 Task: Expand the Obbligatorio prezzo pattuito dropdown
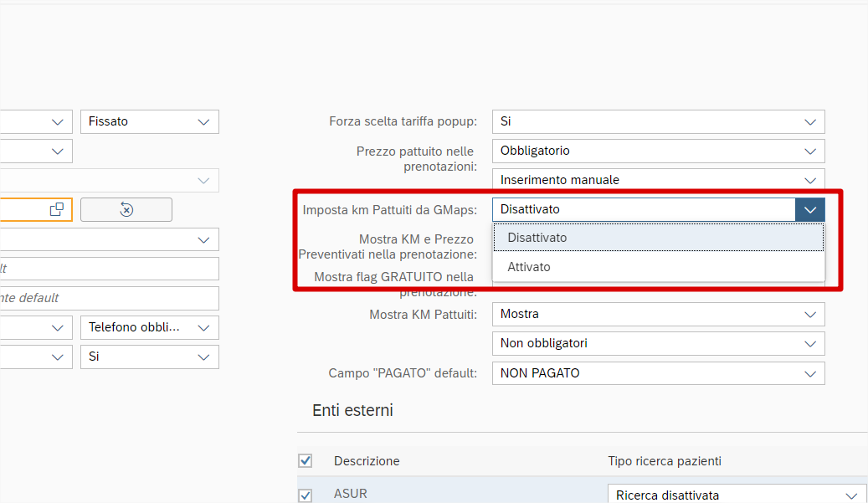(658, 151)
